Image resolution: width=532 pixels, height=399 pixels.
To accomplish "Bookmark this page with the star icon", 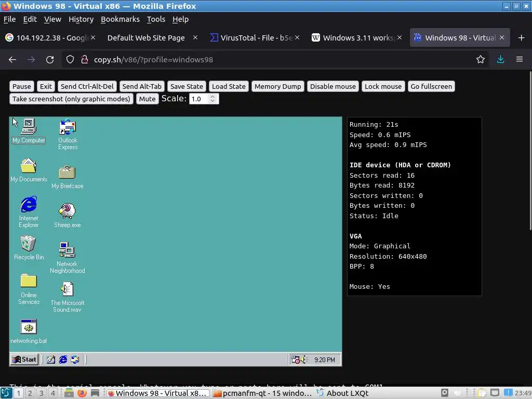I will pos(481,60).
